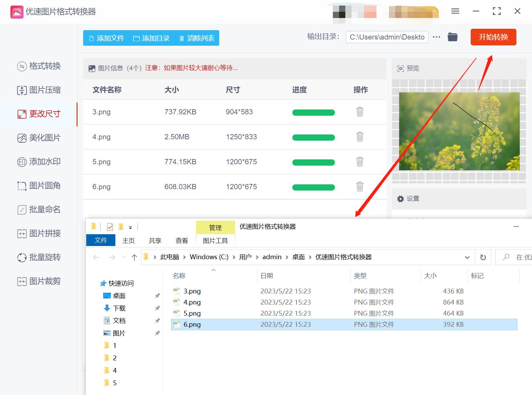The image size is (532, 395).
Task: Pin toggle next to 下载 quick access
Action: click(158, 308)
